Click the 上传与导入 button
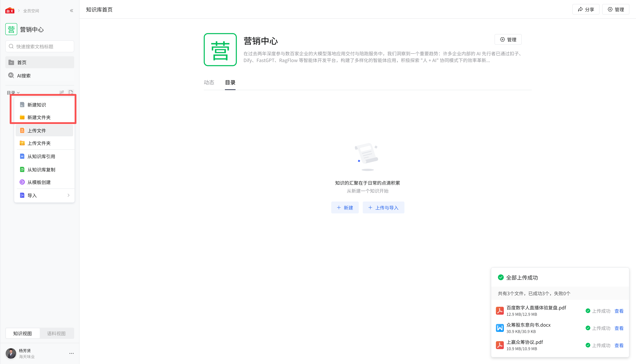 pyautogui.click(x=383, y=207)
